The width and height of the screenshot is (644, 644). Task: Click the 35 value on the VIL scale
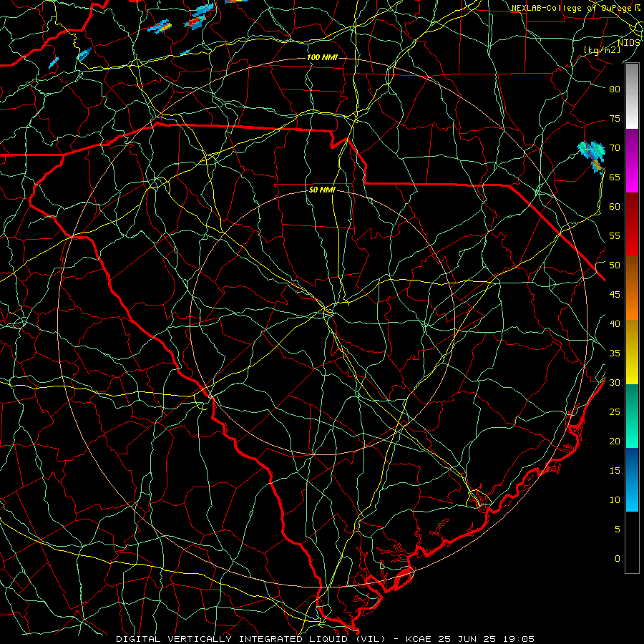615,353
